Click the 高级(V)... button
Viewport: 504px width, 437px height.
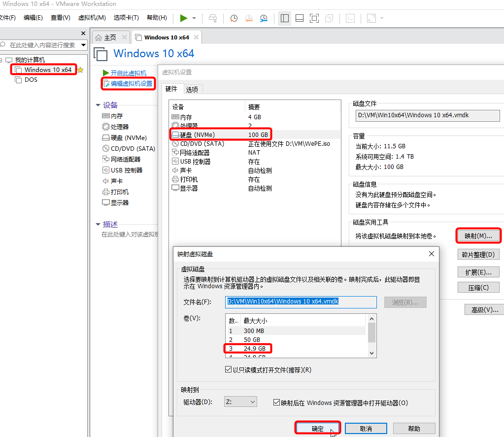click(x=484, y=310)
